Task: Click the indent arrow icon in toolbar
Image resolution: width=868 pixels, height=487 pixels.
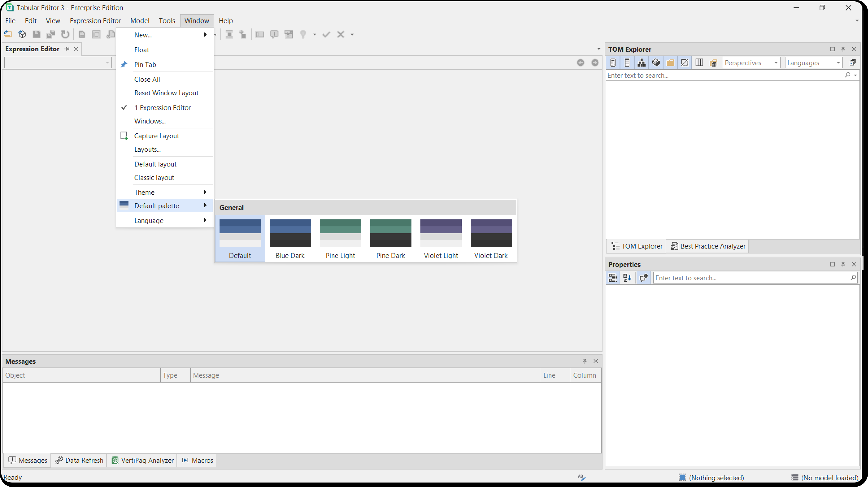Action: tap(243, 34)
